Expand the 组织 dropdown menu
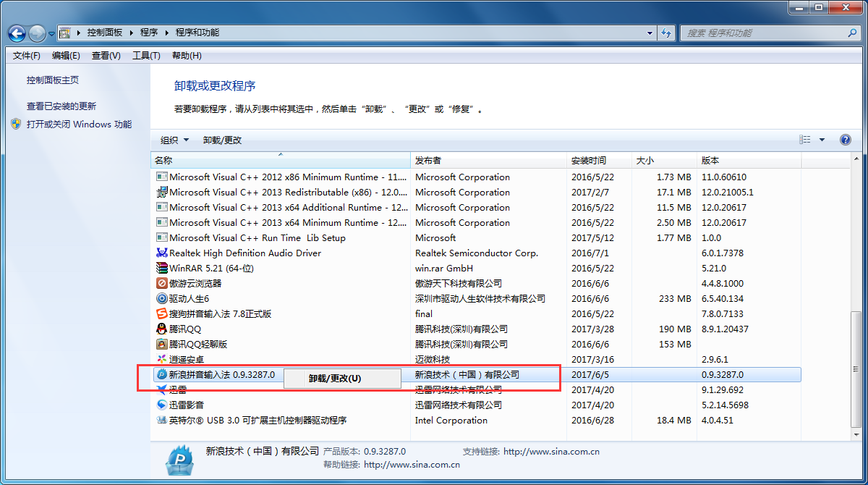The image size is (868, 485). (x=174, y=140)
